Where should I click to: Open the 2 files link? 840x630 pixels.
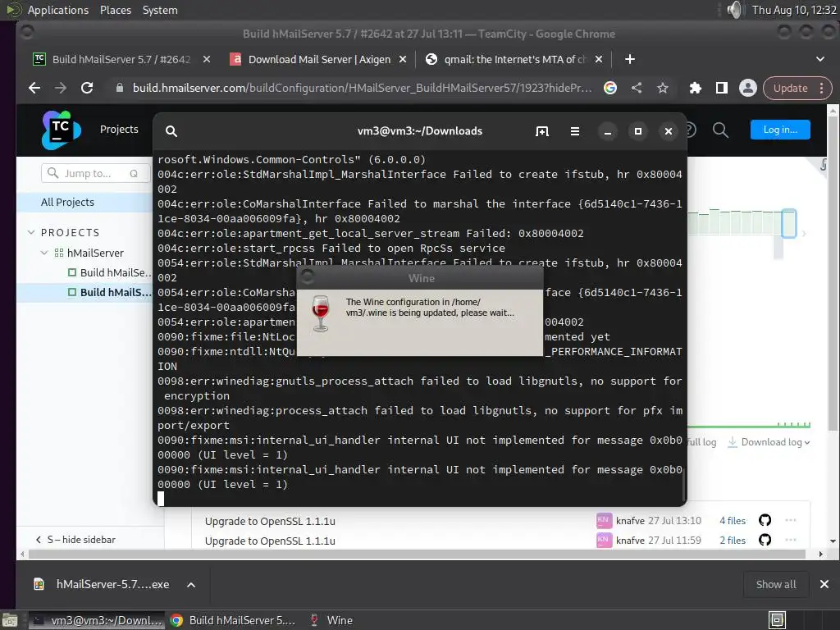coord(733,540)
